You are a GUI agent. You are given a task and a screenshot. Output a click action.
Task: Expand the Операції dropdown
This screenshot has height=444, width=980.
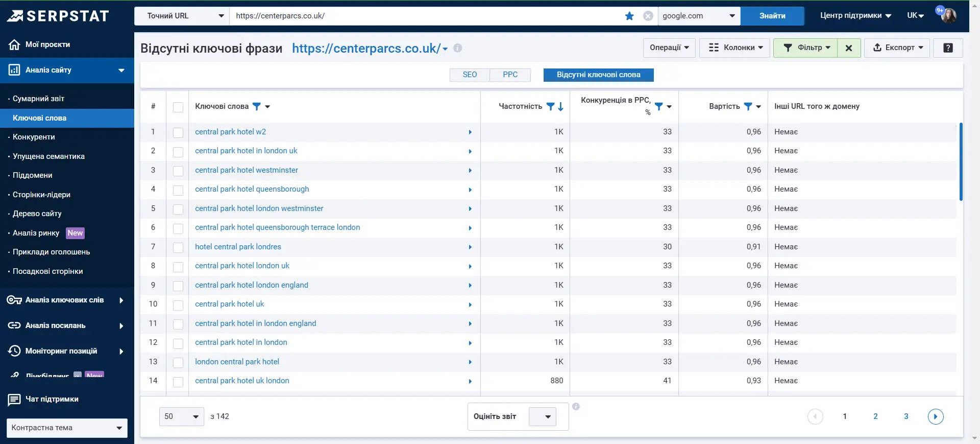[669, 48]
